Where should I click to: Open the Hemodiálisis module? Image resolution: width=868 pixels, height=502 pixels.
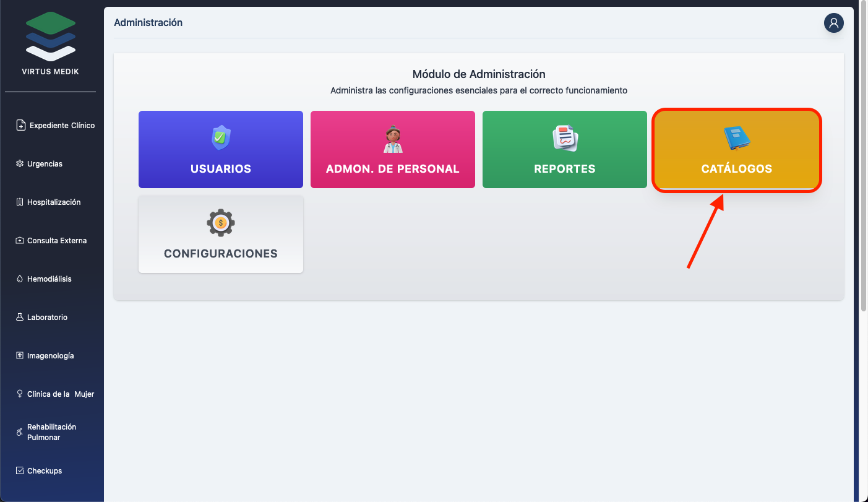49,279
